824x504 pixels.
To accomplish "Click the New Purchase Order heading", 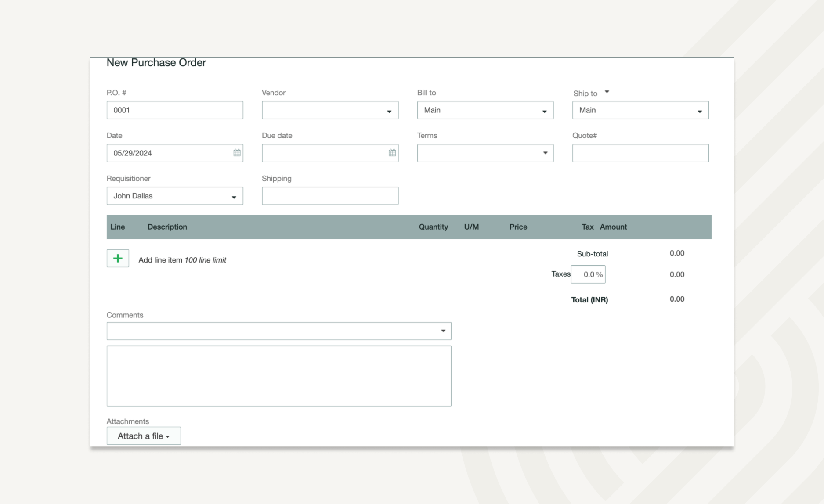I will point(156,63).
